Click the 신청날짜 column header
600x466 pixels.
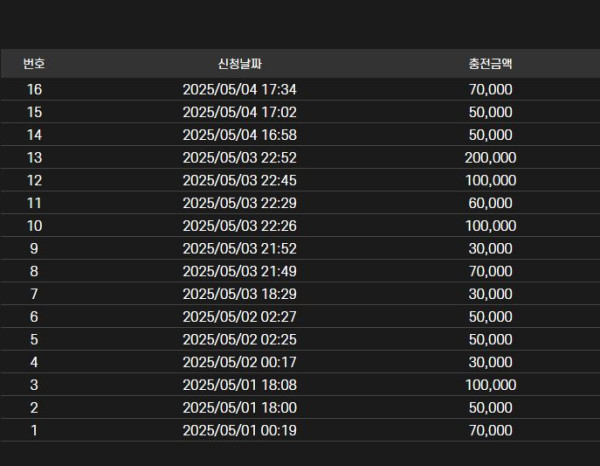click(x=240, y=64)
